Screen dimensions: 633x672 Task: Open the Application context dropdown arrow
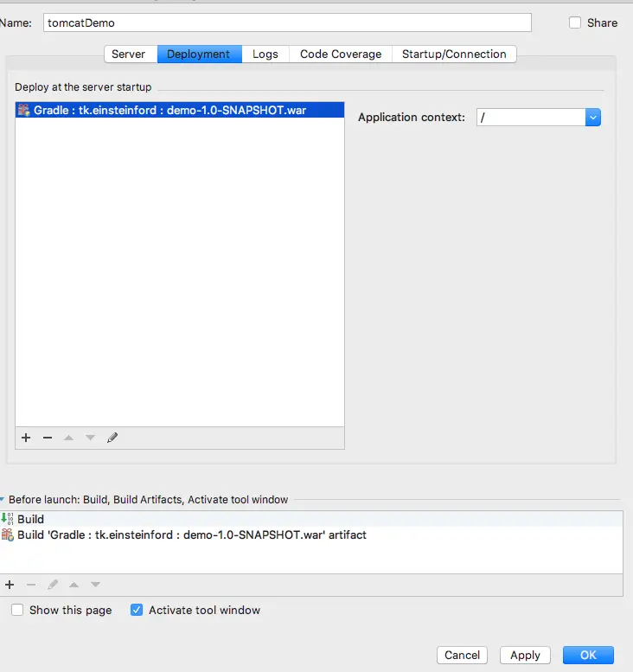click(592, 118)
